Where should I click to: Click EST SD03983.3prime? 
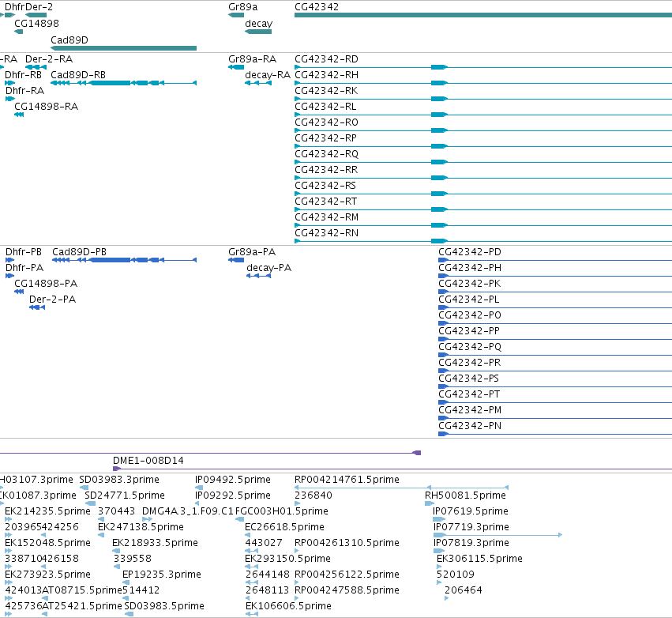[119, 480]
